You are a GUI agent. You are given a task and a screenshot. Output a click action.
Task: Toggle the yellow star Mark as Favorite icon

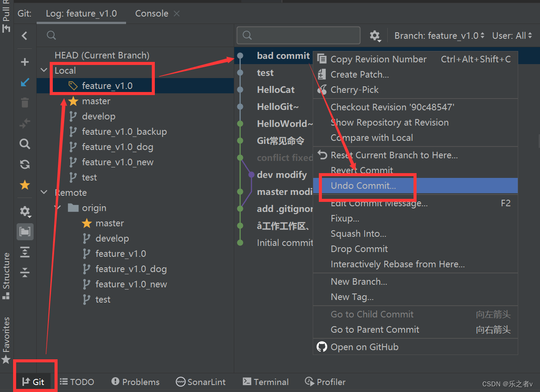[25, 185]
